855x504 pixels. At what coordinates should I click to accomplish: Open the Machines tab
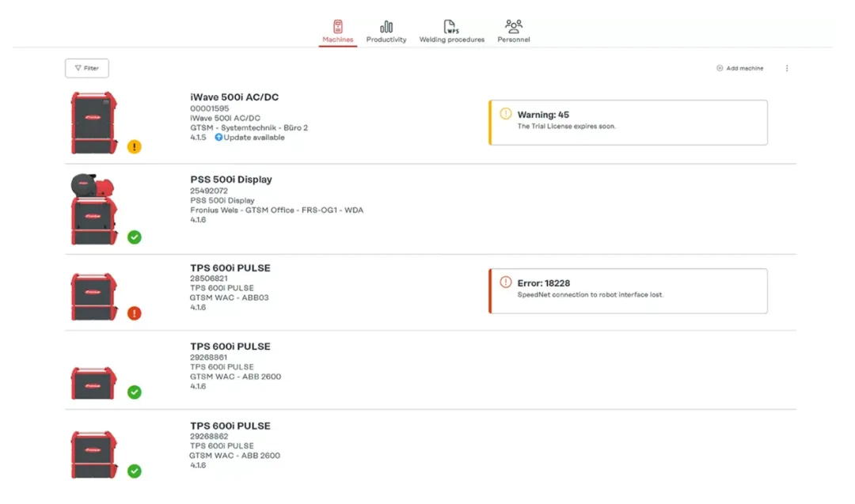338,32
